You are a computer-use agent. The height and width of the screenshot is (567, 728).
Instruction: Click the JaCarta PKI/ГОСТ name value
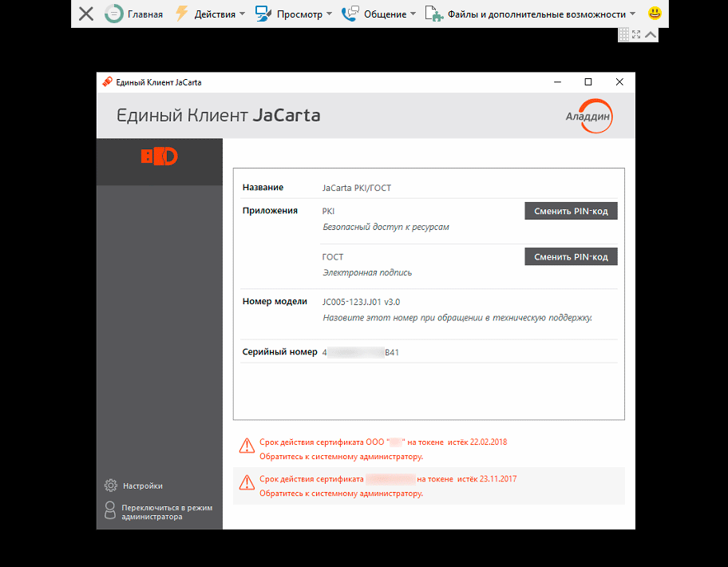click(x=357, y=188)
